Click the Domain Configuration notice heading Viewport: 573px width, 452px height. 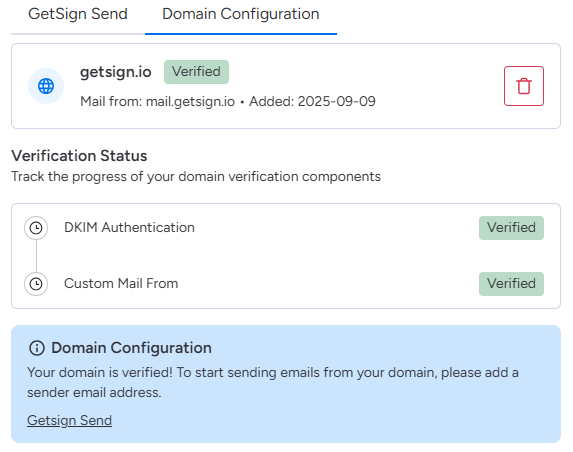click(131, 348)
